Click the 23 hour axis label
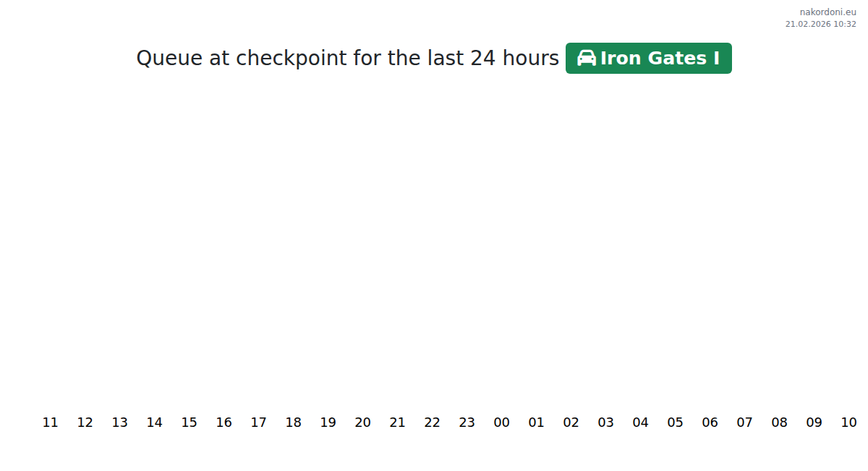This screenshot has height=471, width=868. [467, 423]
